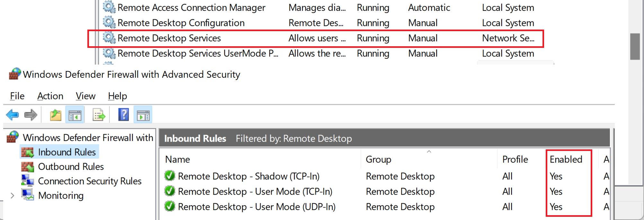
Task: Open Help via the blue question mark icon
Action: pos(124,115)
